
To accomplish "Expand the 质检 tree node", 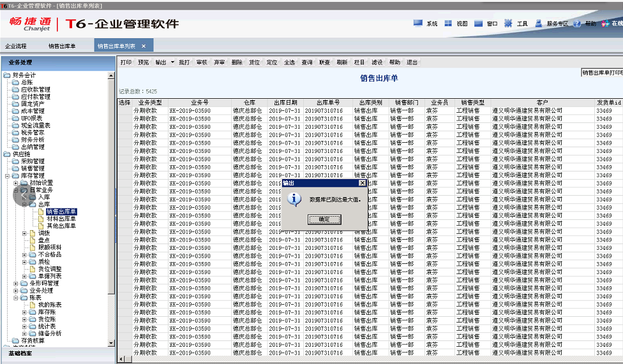I will coord(24,262).
